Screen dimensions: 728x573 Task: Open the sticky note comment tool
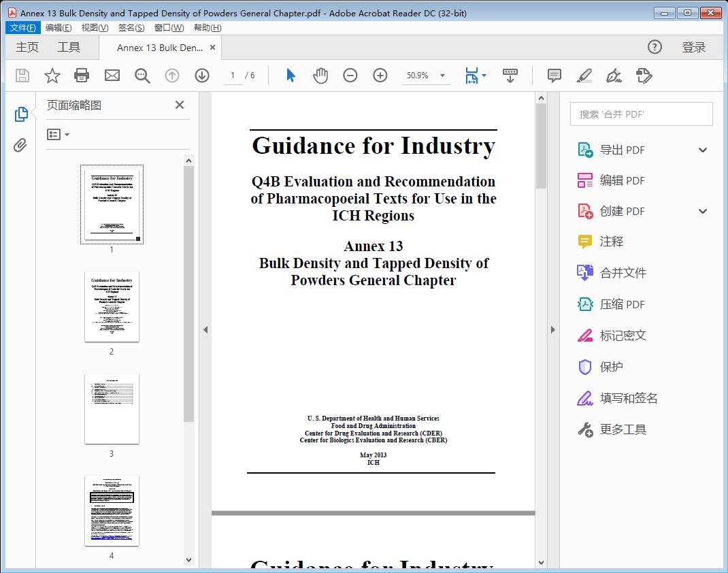tap(554, 75)
